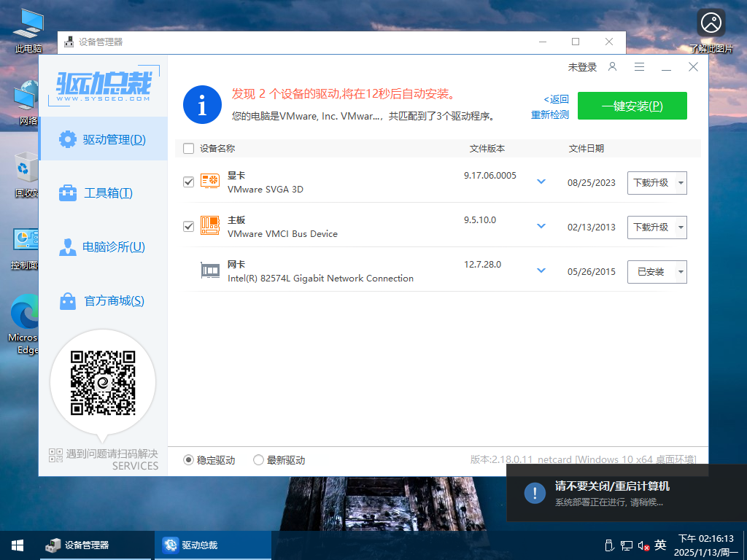747x560 pixels.
Task: Open the 电脑诊所(U) section
Action: (104, 246)
